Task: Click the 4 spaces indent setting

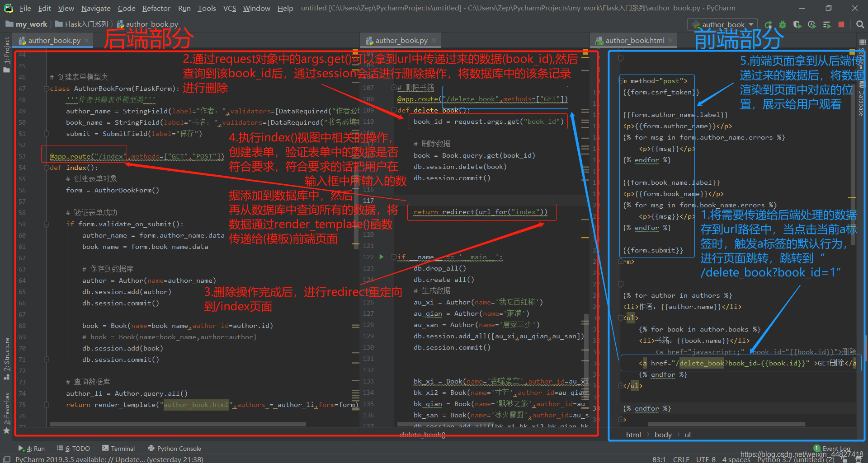Action: (x=736, y=459)
